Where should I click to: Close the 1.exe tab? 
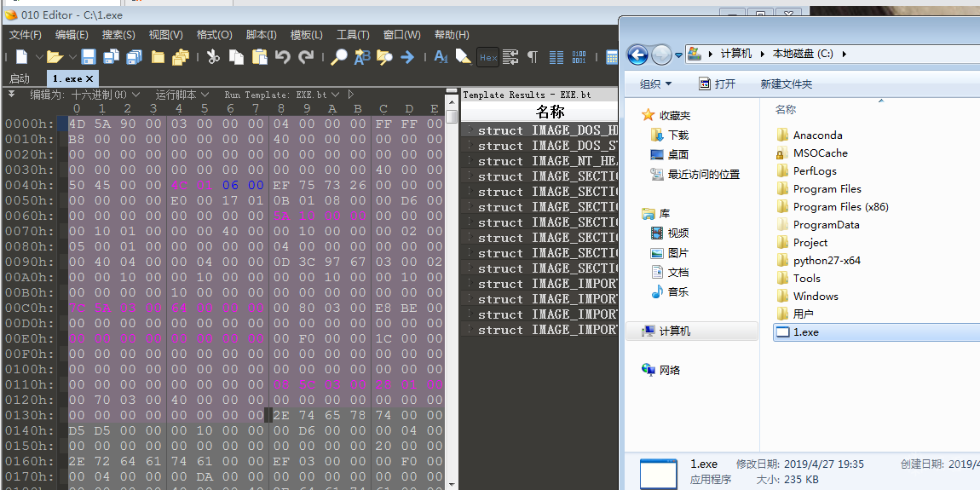click(89, 78)
